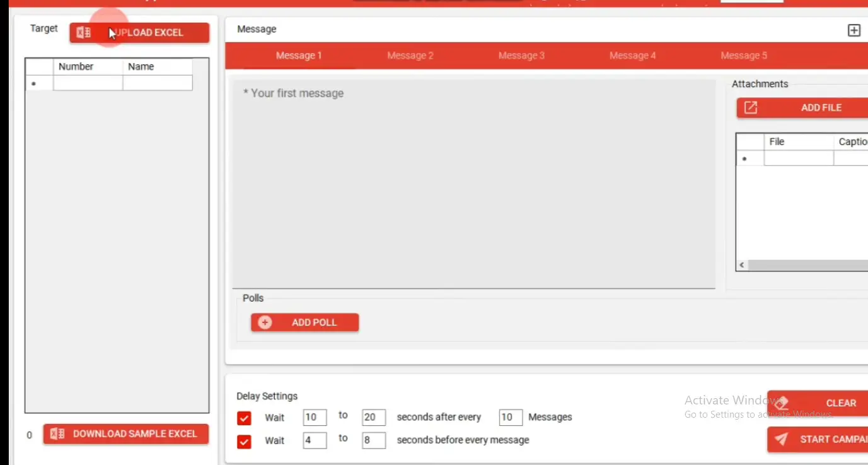This screenshot has height=465, width=868.
Task: Click the Number cell in the target table
Action: [x=88, y=83]
